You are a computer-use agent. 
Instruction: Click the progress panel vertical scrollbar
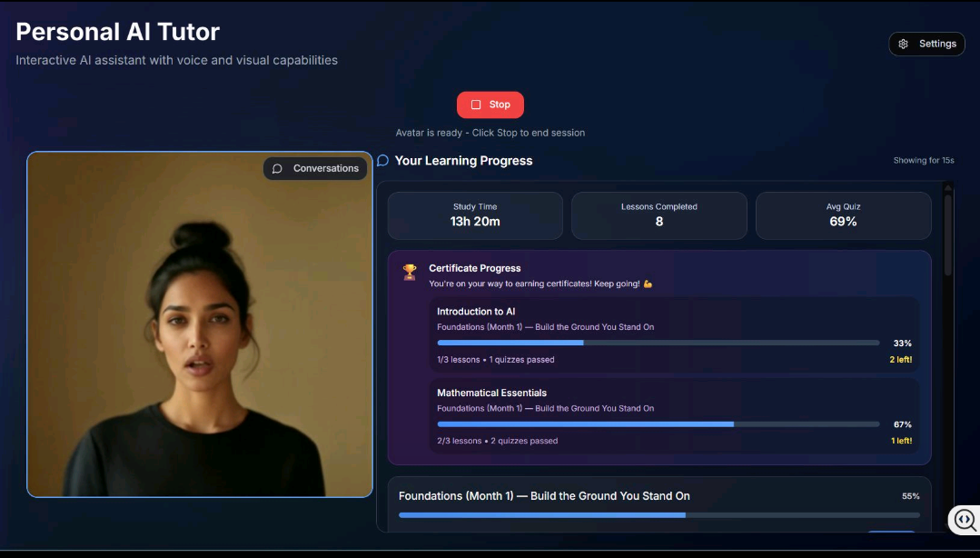[x=948, y=236]
